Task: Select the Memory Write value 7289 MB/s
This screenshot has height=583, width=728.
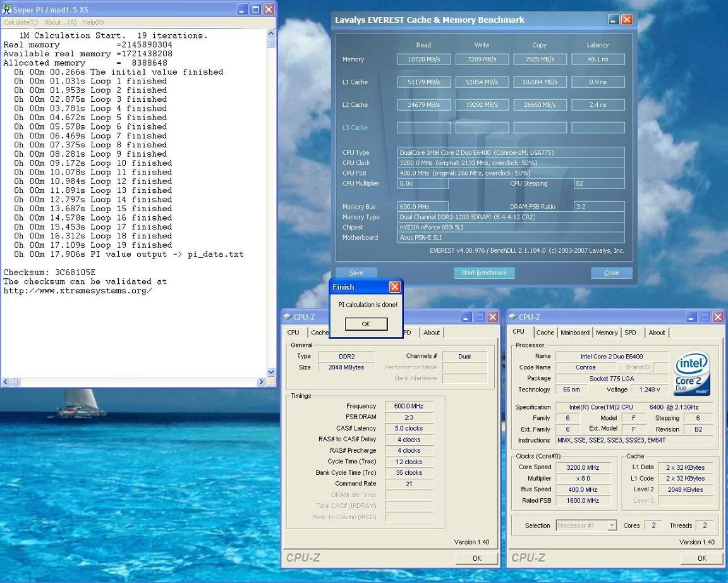Action: 482,59
